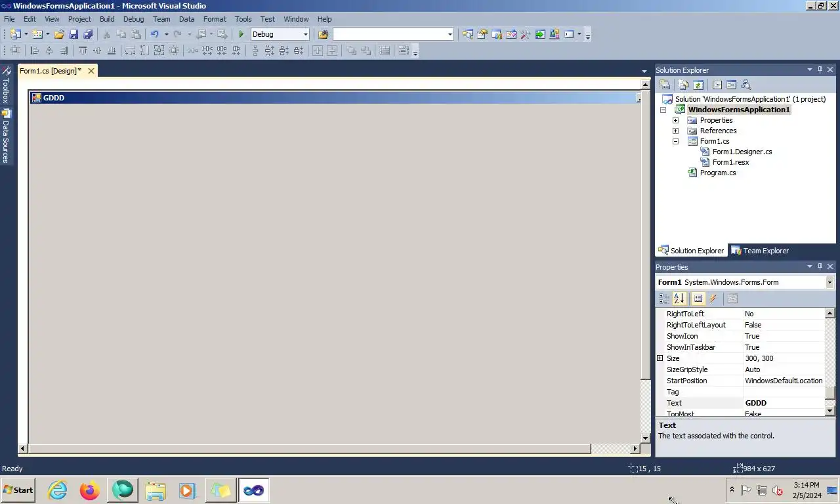Click the Properties grid scroll down arrow
The height and width of the screenshot is (504, 840).
(x=829, y=410)
